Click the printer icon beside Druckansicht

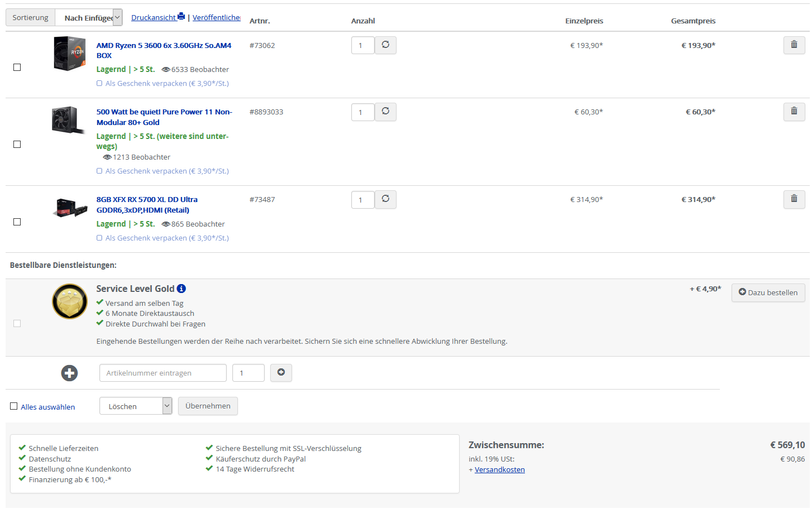pyautogui.click(x=181, y=17)
